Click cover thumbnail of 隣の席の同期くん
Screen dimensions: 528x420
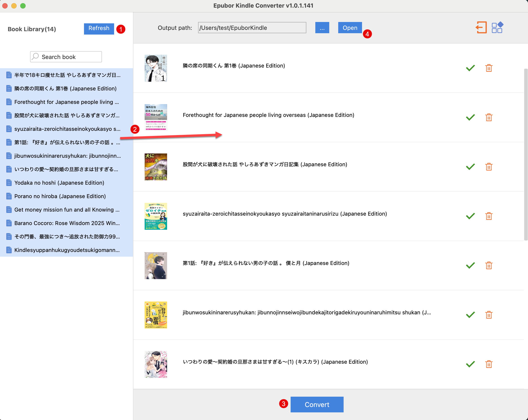pyautogui.click(x=156, y=68)
